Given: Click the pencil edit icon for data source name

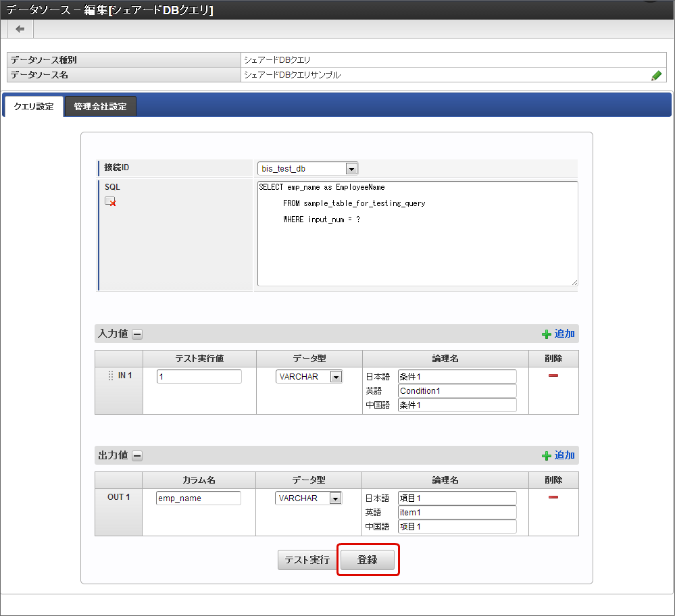Looking at the screenshot, I should (656, 76).
